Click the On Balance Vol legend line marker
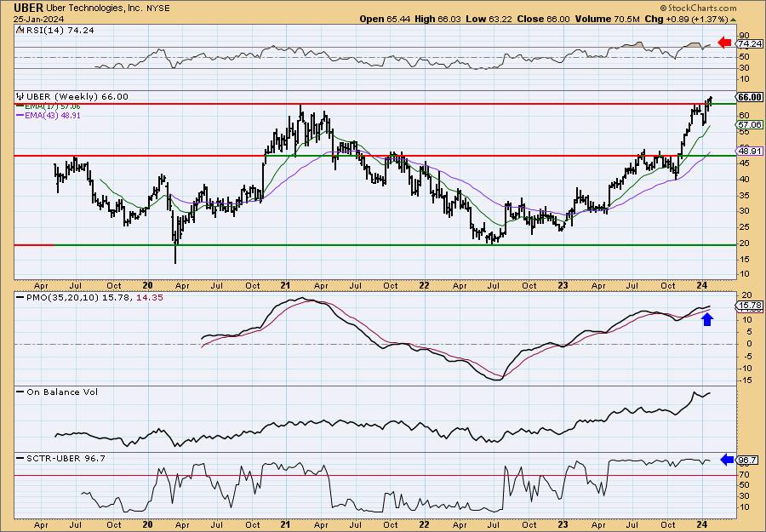 20,392
